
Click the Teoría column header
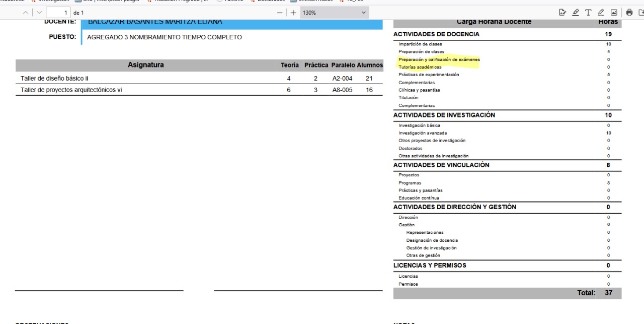click(x=290, y=65)
